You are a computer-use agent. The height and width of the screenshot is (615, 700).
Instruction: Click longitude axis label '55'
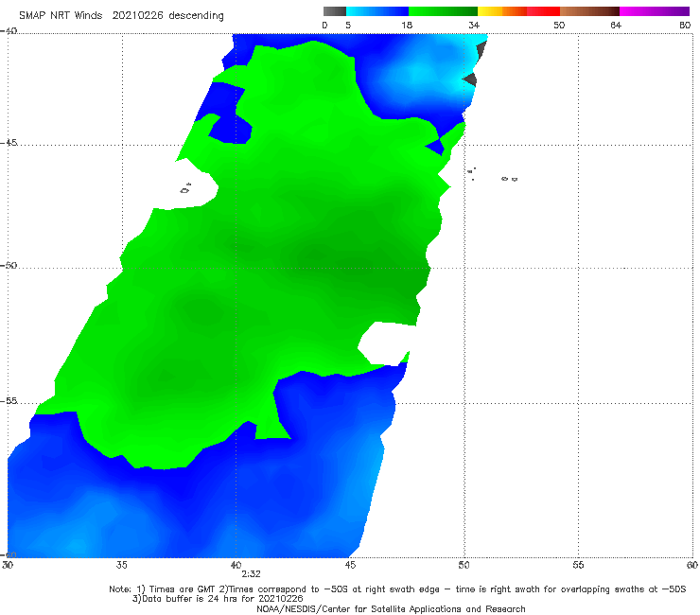(578, 565)
